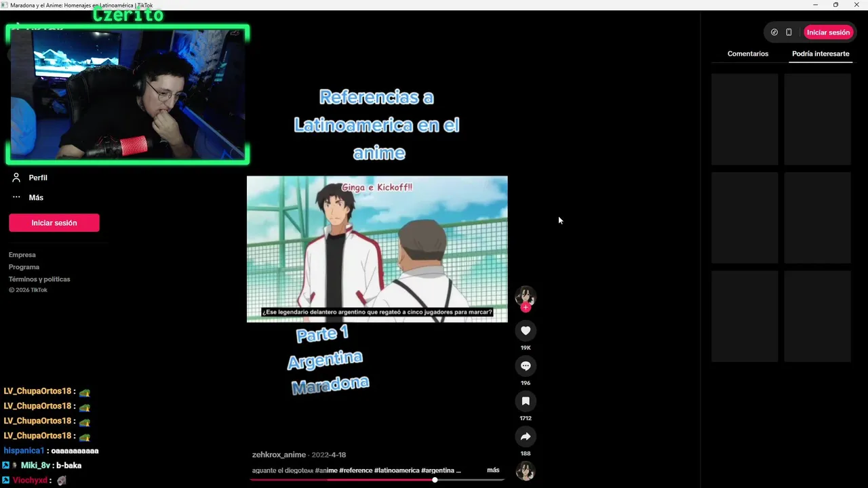Restore the window with title bar button
The image size is (868, 488).
835,5
